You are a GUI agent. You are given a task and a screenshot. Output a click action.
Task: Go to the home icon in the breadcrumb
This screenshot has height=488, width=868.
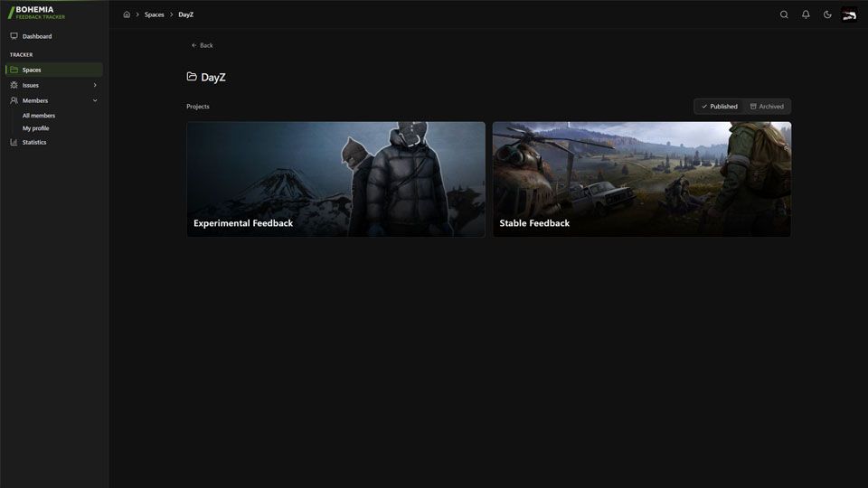click(127, 14)
